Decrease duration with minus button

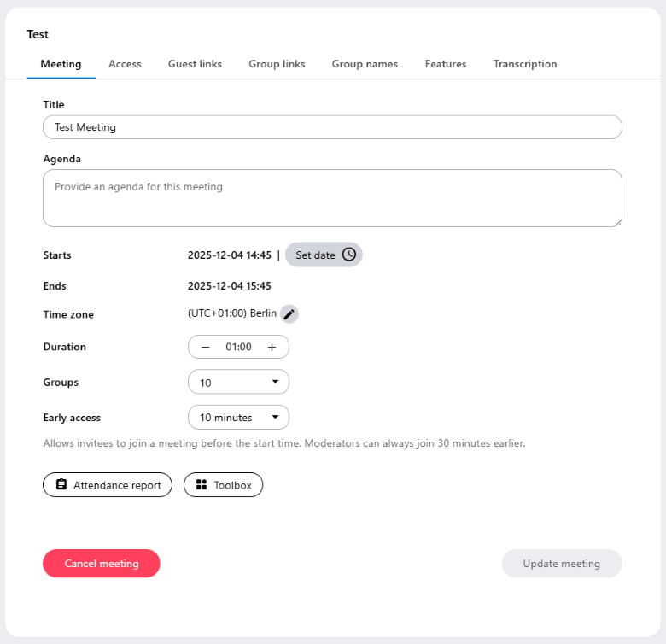click(x=205, y=347)
